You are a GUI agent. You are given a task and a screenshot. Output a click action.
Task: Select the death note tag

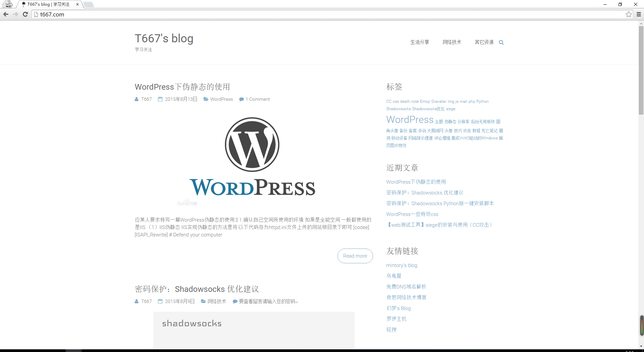coord(409,101)
